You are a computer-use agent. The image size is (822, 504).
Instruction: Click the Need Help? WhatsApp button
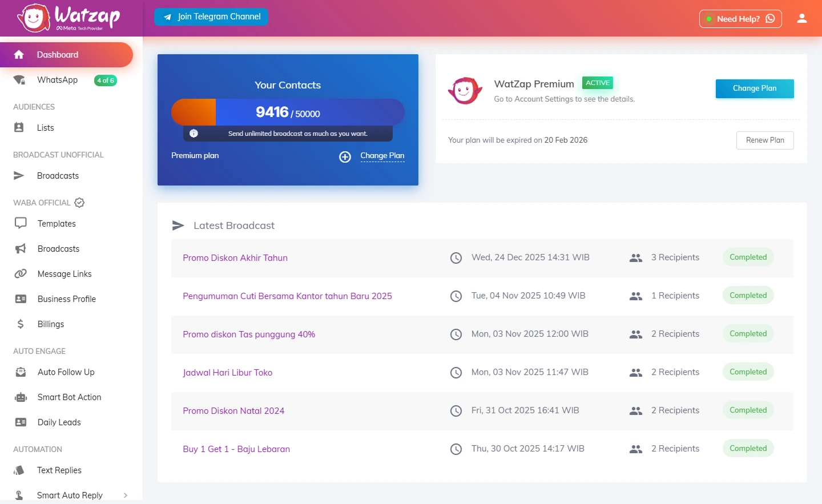[740, 19]
